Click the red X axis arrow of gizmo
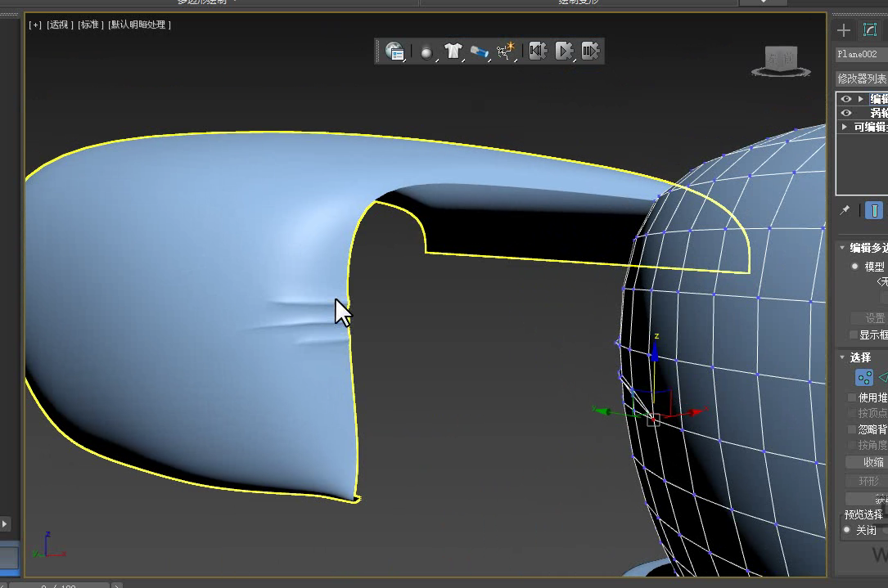The width and height of the screenshot is (888, 588). coord(696,411)
